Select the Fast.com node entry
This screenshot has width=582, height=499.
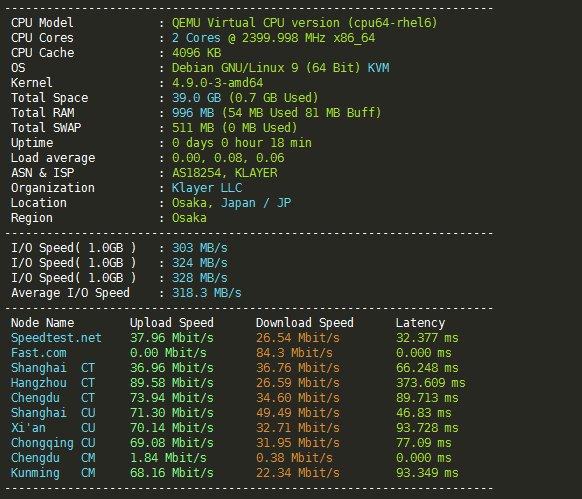click(x=39, y=353)
